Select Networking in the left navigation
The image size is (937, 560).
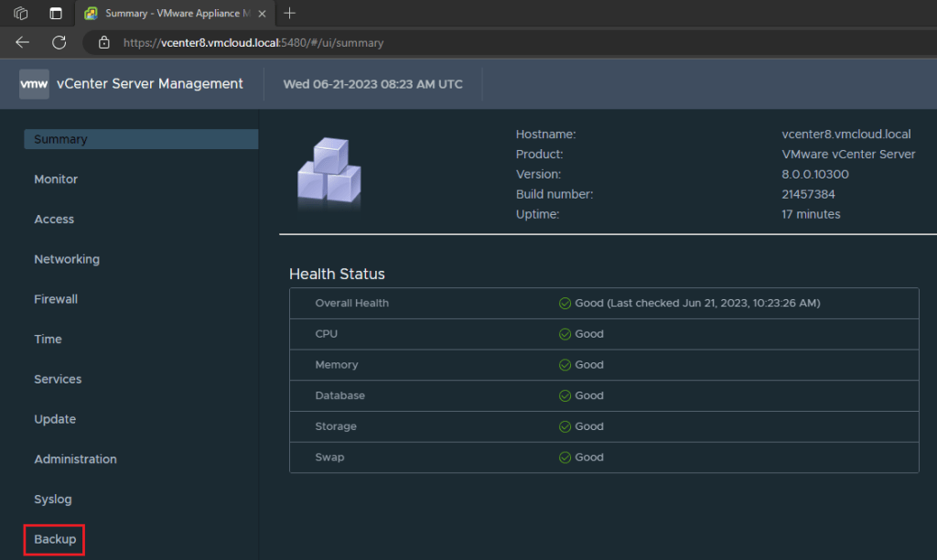tap(67, 259)
